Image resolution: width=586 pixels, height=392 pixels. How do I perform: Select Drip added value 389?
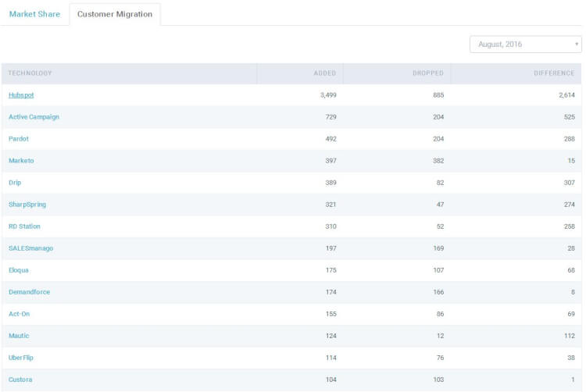(x=331, y=183)
